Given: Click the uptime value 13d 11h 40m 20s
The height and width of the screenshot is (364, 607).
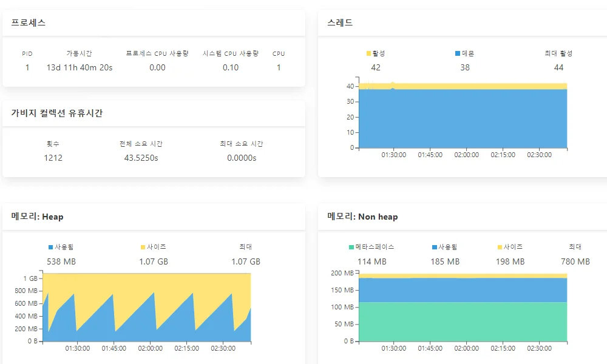Looking at the screenshot, I should click(80, 67).
